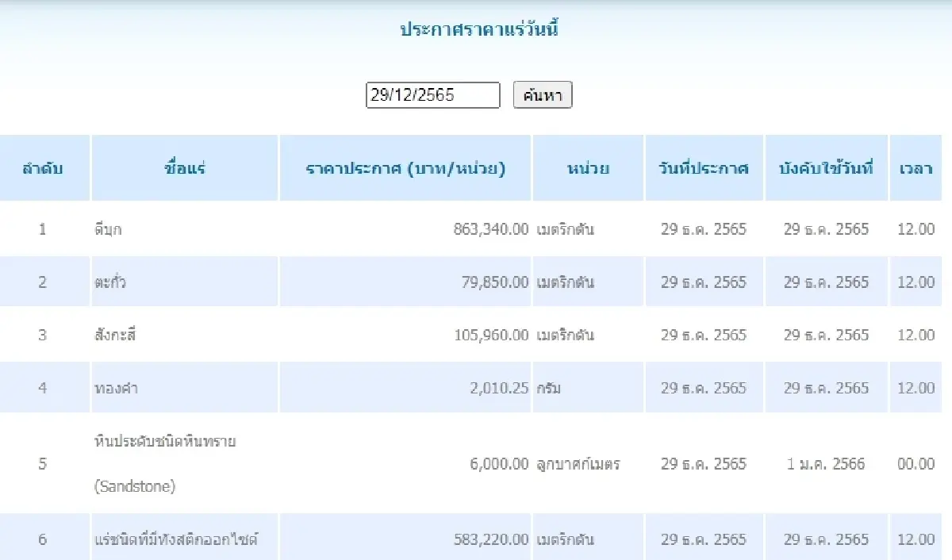Image resolution: width=952 pixels, height=560 pixels.
Task: Select the mineral name ทองคำ
Action: click(116, 388)
